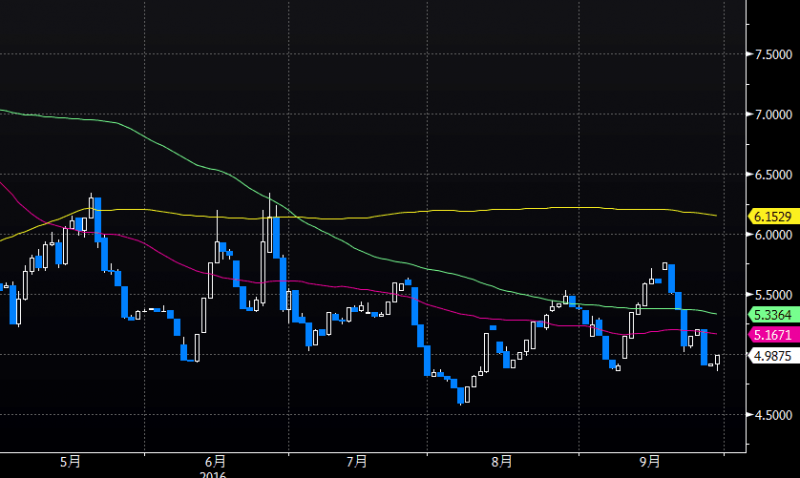Click the green 5.3364 moving average label
The height and width of the screenshot is (478, 800).
coord(773,315)
